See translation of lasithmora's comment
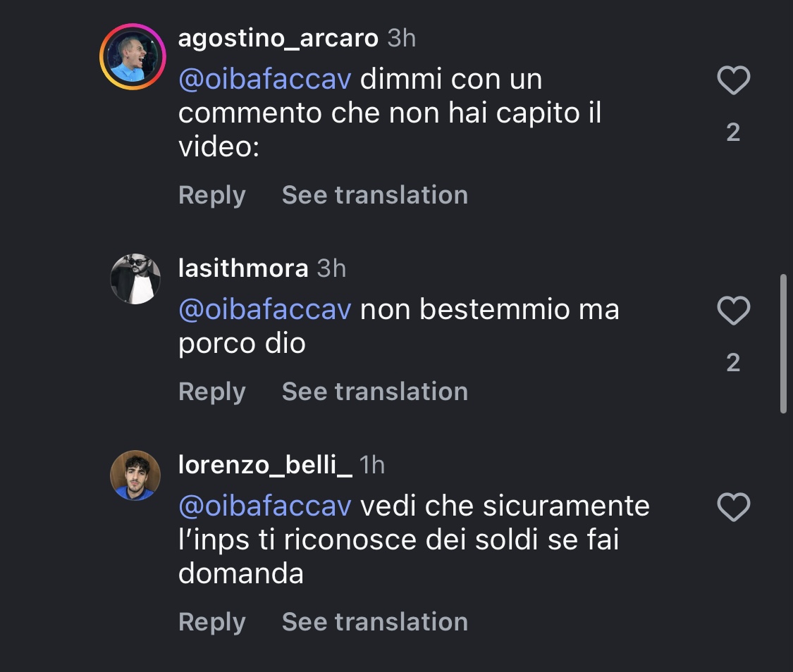 point(374,392)
